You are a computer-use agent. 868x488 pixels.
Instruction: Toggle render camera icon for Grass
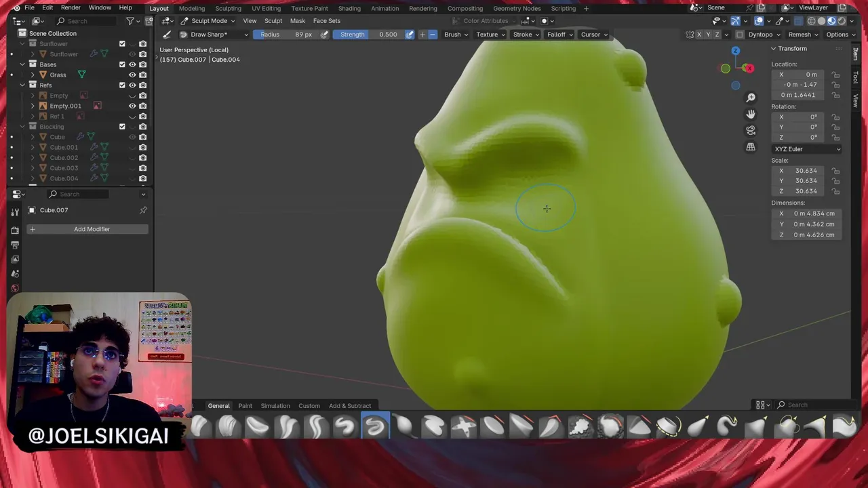point(142,75)
